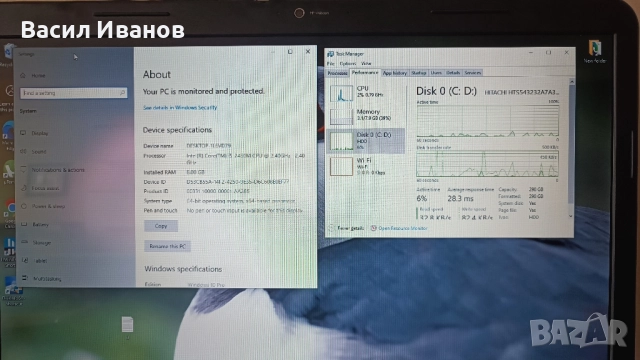The image size is (640, 360).
Task: Click the HITACHI disk model name
Action: coord(522,92)
